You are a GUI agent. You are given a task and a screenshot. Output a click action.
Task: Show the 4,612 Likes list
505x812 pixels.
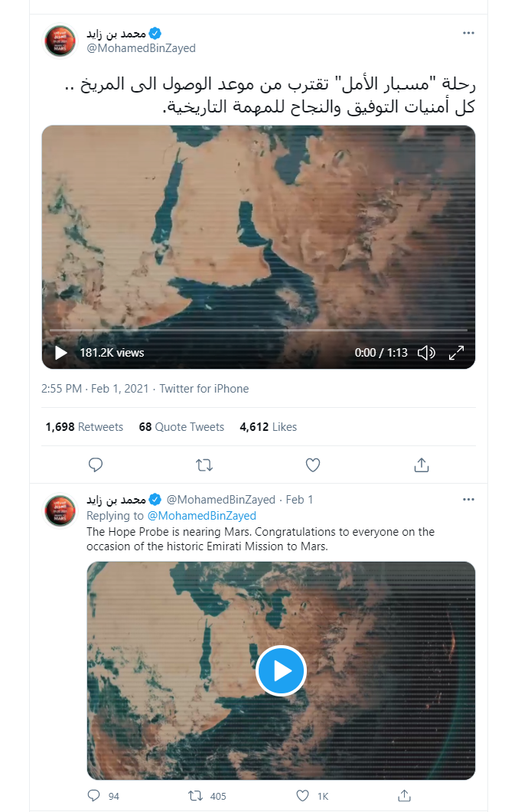point(268,427)
